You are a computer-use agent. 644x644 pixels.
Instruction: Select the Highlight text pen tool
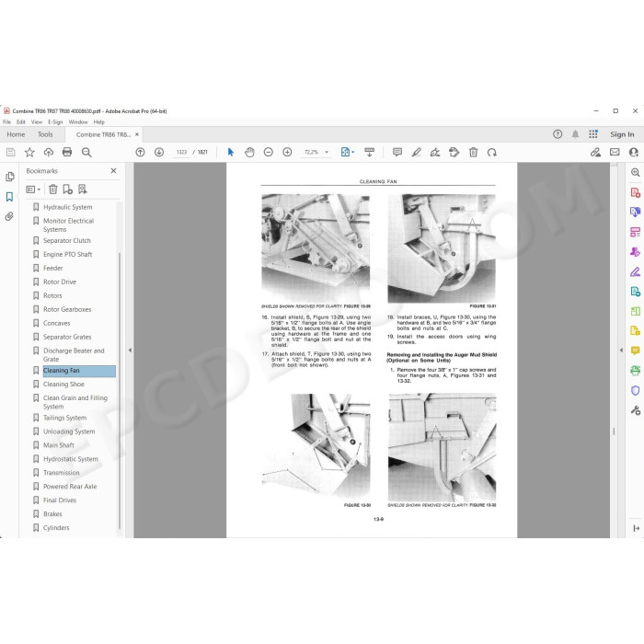[x=416, y=153]
